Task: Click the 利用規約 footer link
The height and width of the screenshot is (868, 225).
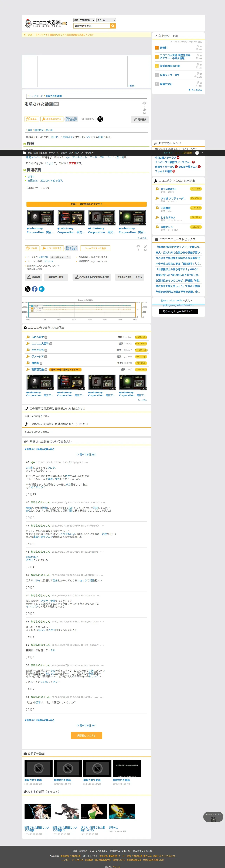Action: (x=89, y=860)
